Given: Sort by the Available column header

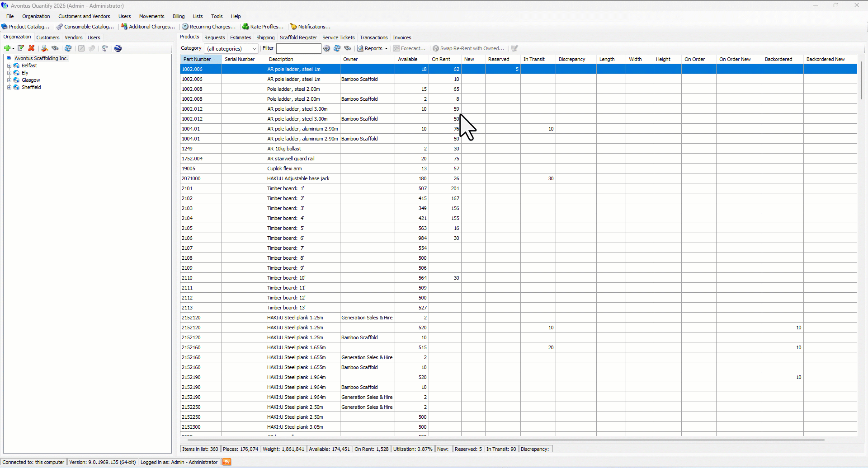Looking at the screenshot, I should point(412,59).
